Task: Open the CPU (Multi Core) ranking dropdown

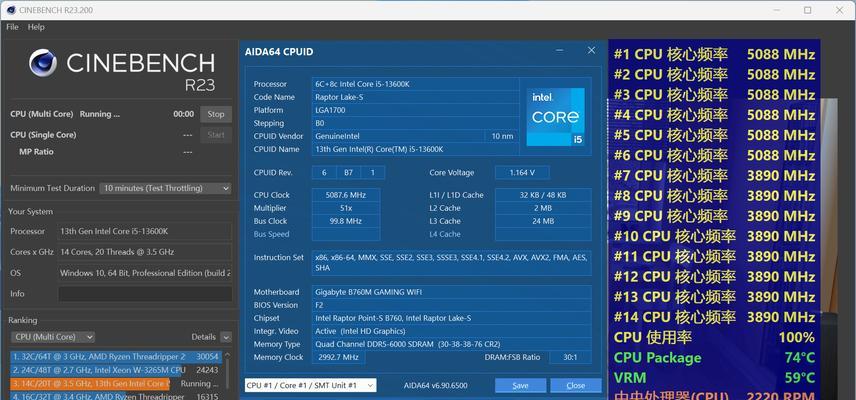Action: coord(52,337)
